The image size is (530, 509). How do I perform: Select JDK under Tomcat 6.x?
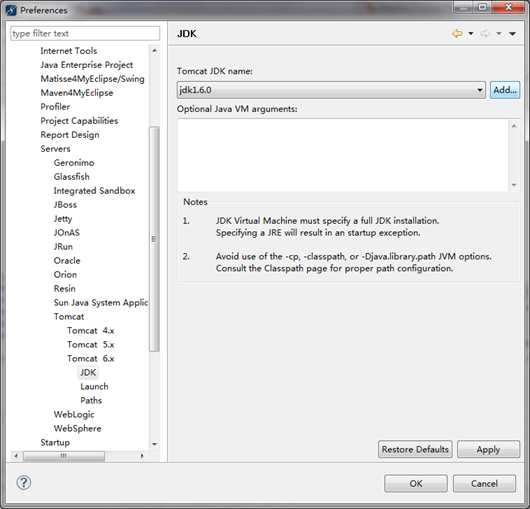(88, 372)
